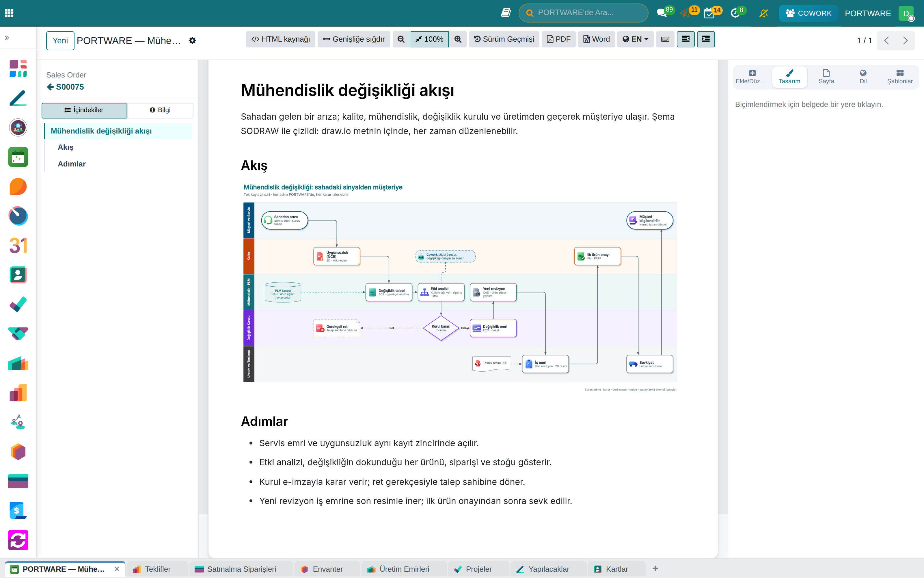Switch to Teklifler bottom tab
The image size is (924, 578).
[x=157, y=569]
